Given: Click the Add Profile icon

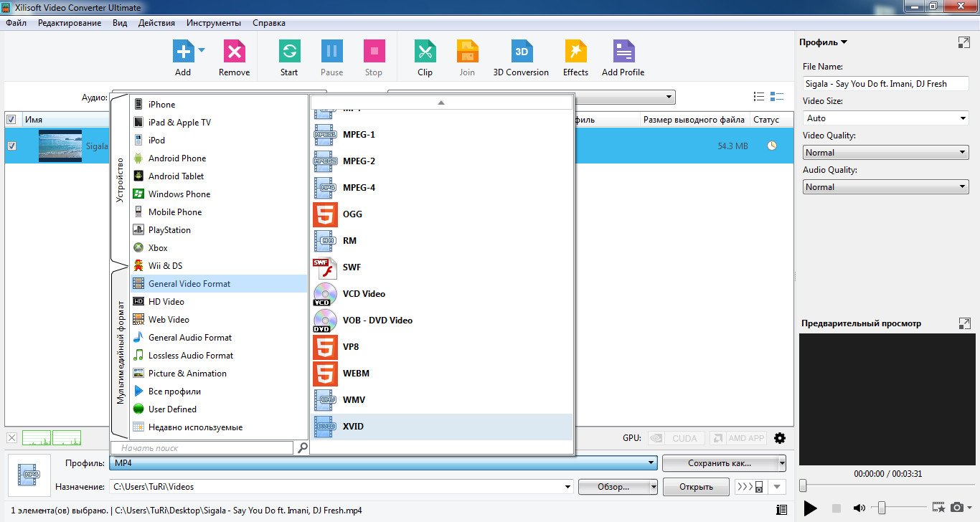Looking at the screenshot, I should [x=623, y=52].
